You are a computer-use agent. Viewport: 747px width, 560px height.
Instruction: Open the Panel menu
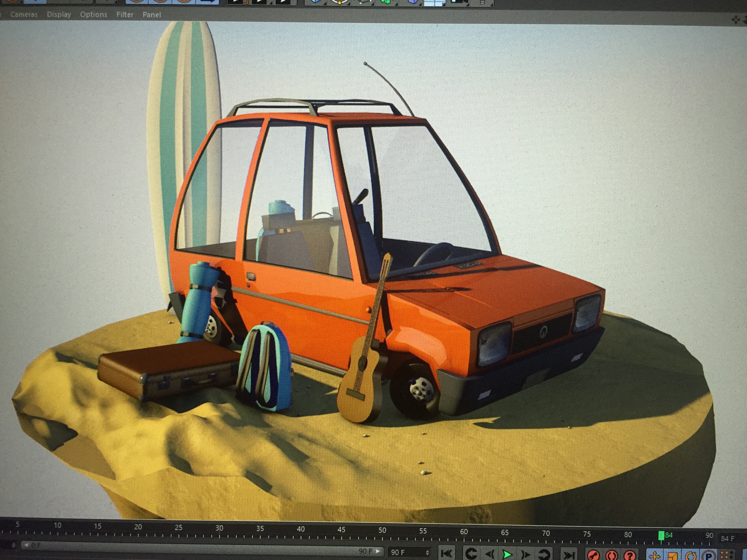(x=152, y=14)
